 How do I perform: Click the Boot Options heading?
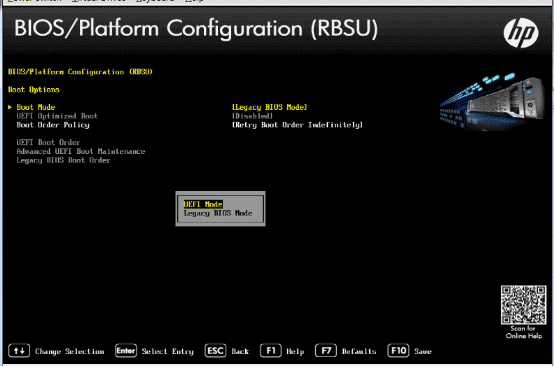coord(34,90)
